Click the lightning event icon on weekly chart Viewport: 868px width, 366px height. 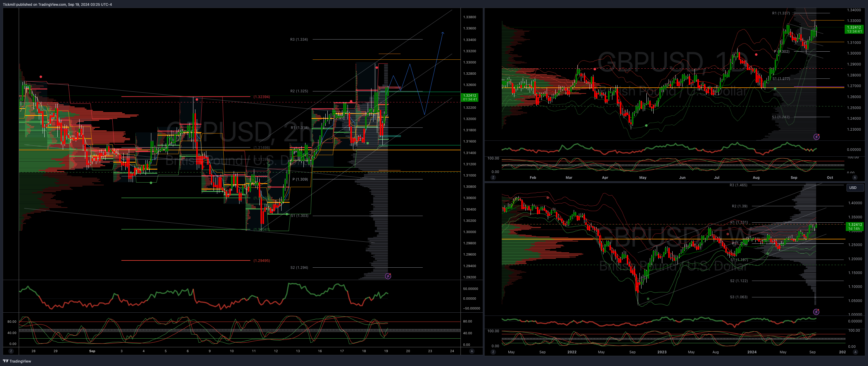816,312
